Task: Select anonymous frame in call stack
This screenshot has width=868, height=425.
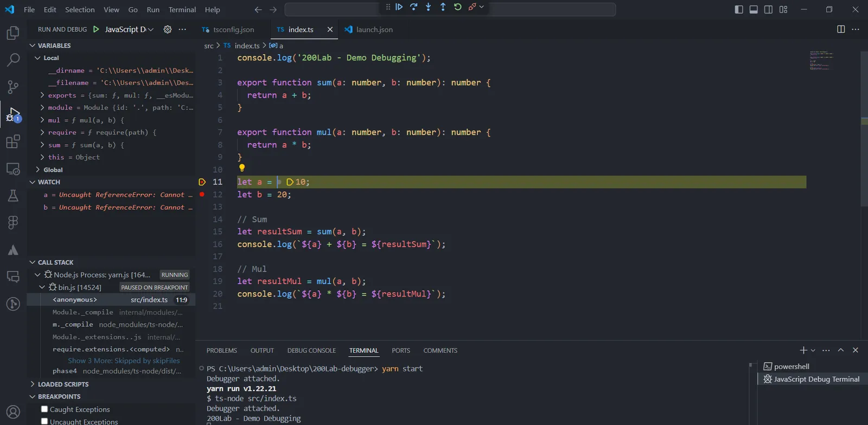Action: coord(111,300)
